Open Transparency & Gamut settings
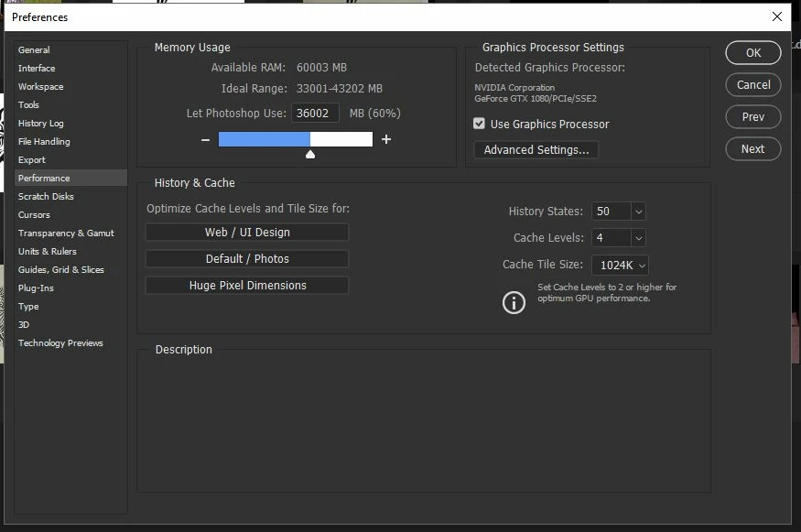This screenshot has width=801, height=532. tap(70, 233)
